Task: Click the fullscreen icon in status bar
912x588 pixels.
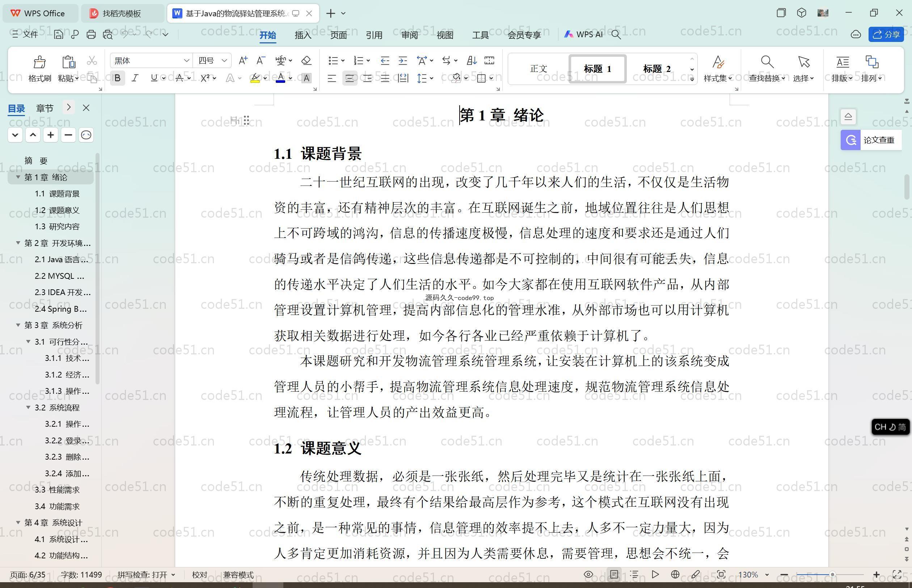Action: (x=897, y=574)
